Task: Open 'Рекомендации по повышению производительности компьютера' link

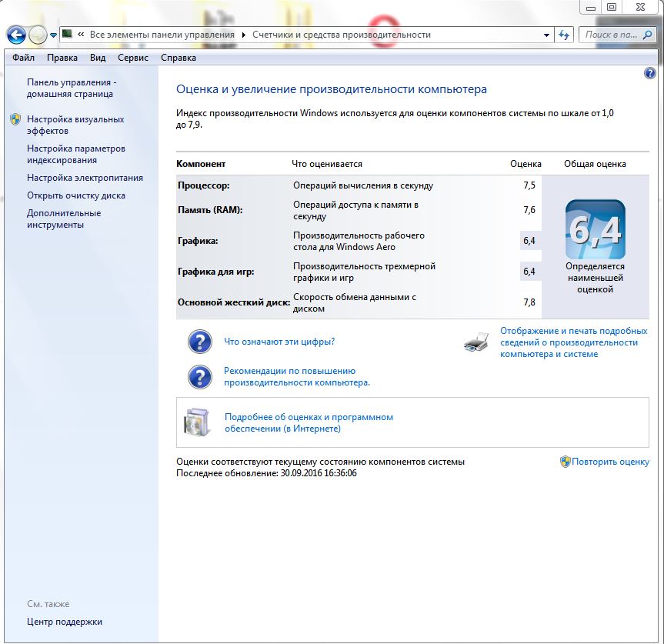Action: click(297, 377)
